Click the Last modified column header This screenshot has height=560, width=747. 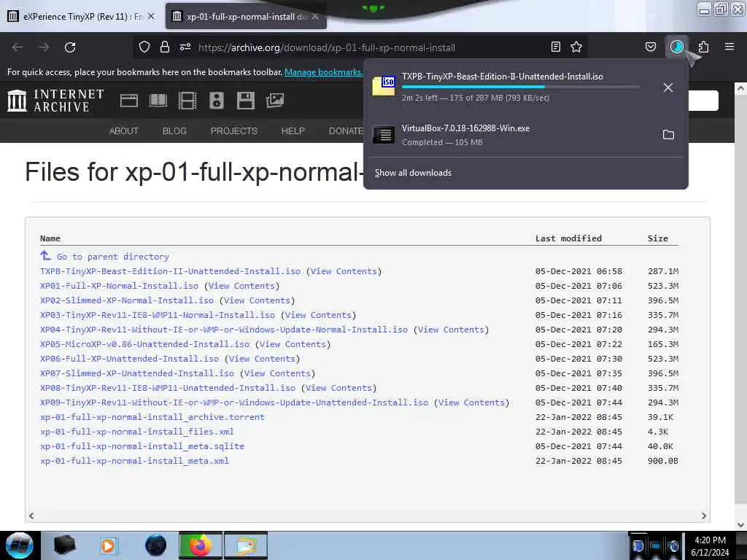pos(568,238)
